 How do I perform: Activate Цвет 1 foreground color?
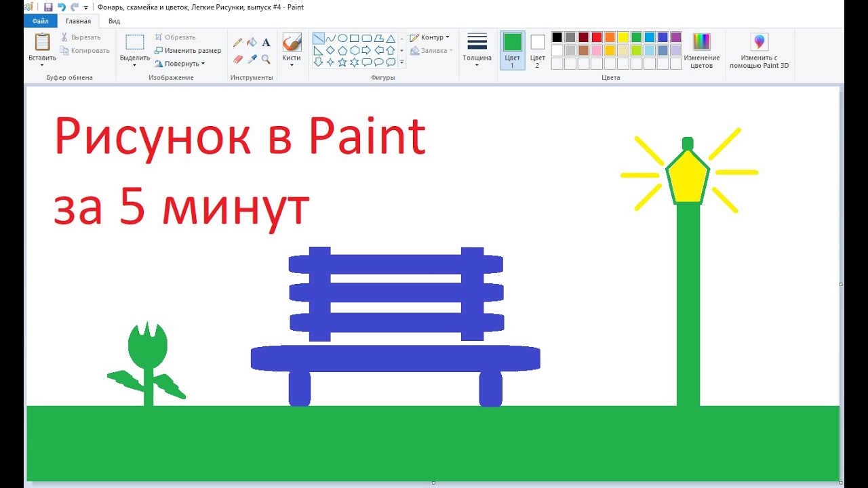[x=513, y=50]
